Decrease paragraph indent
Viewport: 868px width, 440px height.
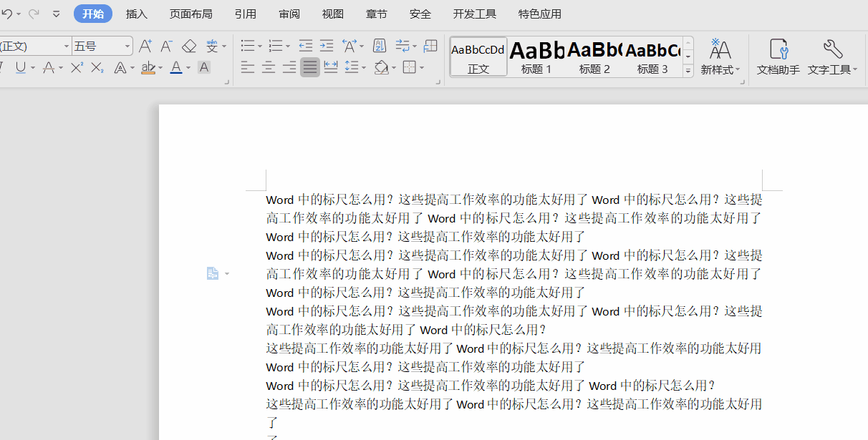pyautogui.click(x=306, y=46)
